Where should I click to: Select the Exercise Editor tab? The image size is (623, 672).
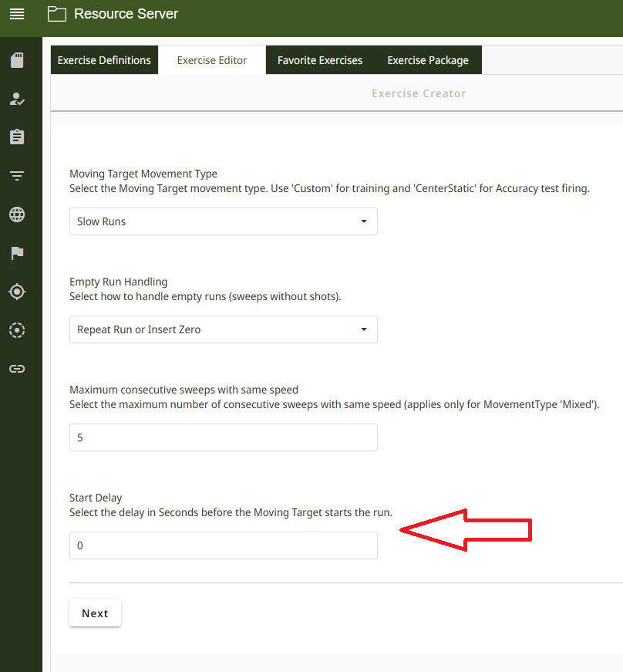coord(212,60)
